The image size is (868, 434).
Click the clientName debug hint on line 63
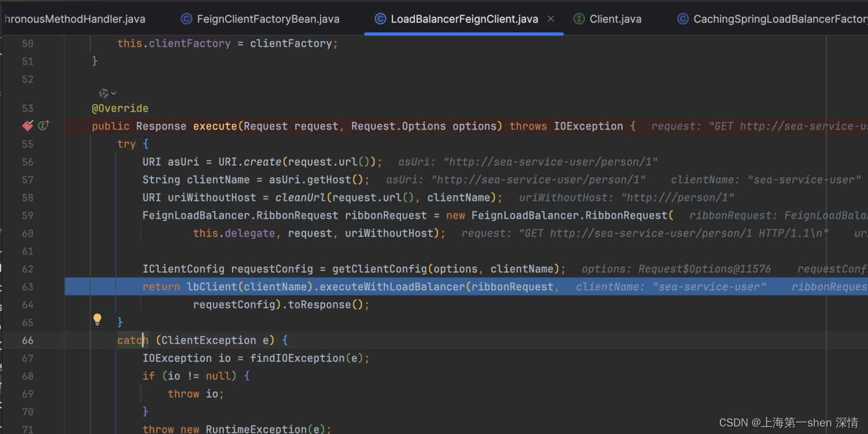(671, 287)
